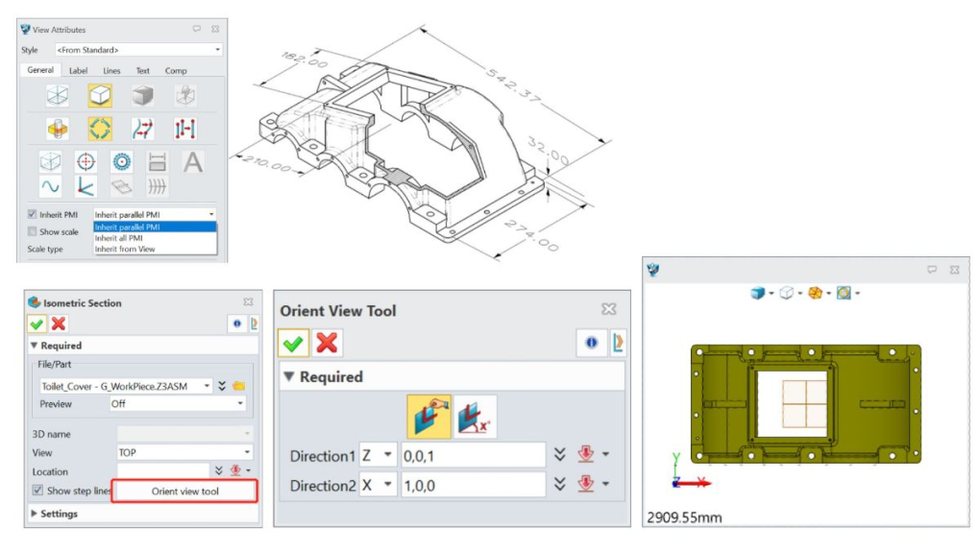Switch to the Text tab
The height and width of the screenshot is (551, 980).
click(142, 71)
